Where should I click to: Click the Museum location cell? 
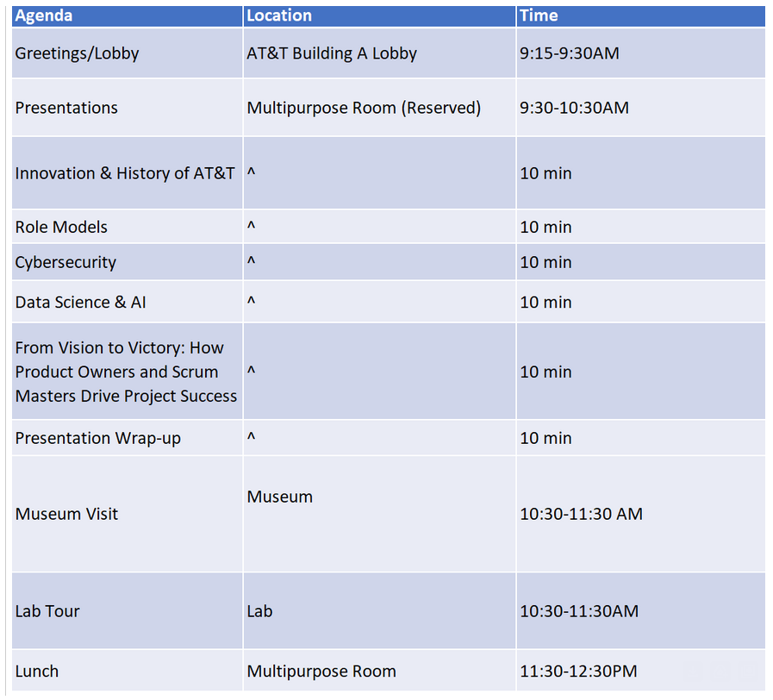pyautogui.click(x=379, y=514)
